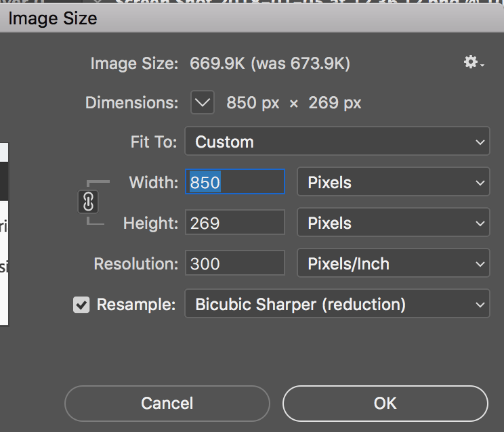Open the Height units Pixels dropdown

(393, 223)
